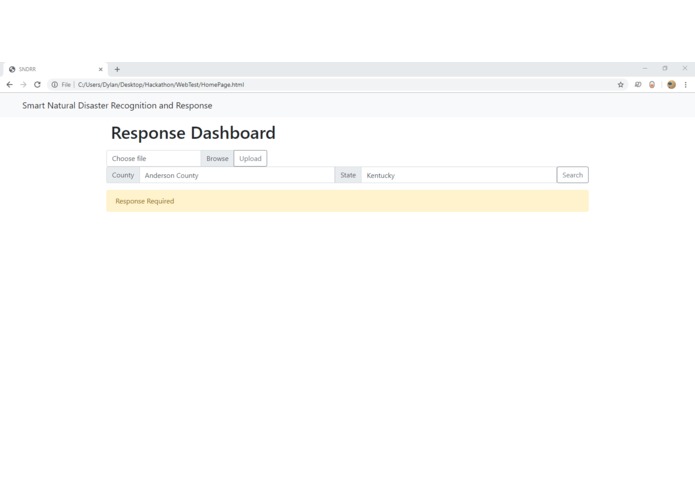Click the orange extension icon in the toolbar
This screenshot has width=695, height=494.
652,85
